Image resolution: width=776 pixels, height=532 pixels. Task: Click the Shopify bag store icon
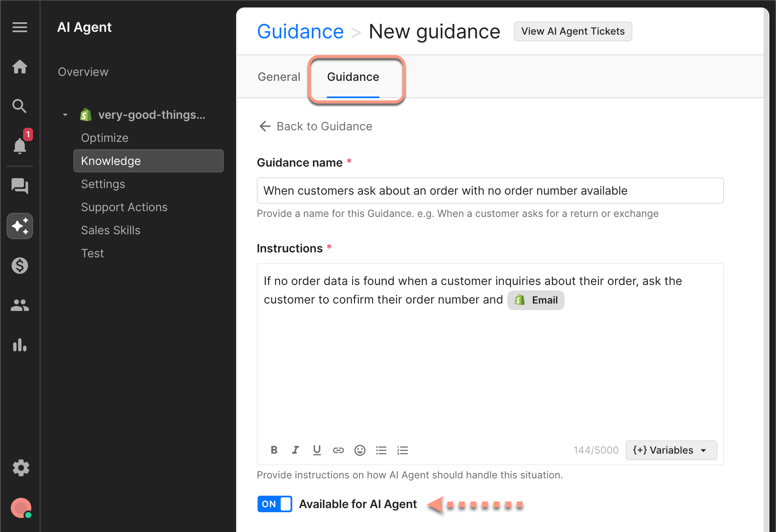(85, 115)
